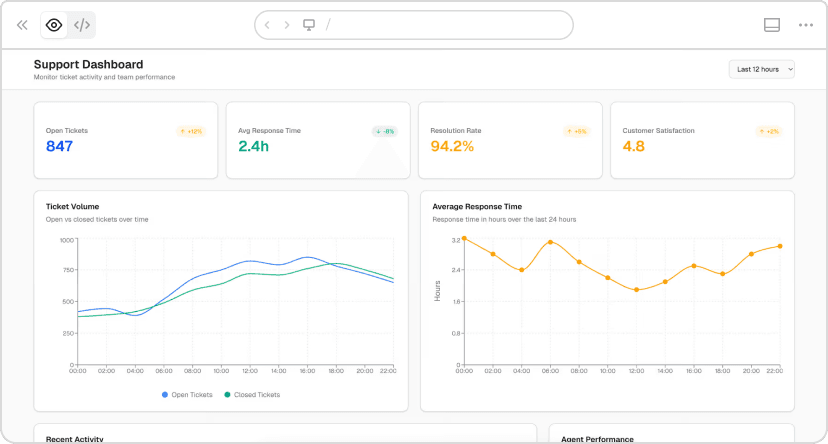Viewport: 828px width, 444px height.
Task: Switch to code view icon
Action: [82, 25]
